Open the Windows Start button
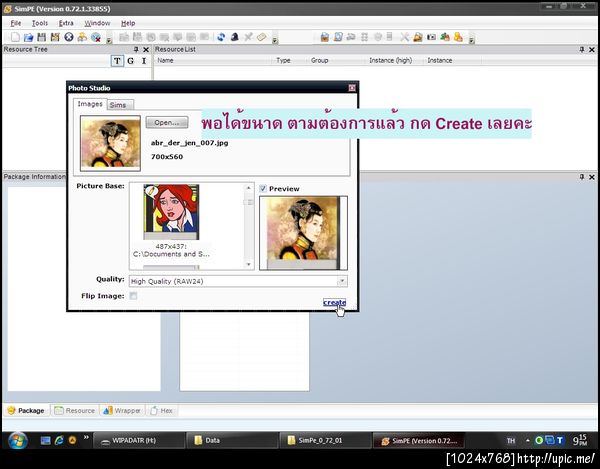Image resolution: width=600 pixels, height=469 pixels. (17, 440)
